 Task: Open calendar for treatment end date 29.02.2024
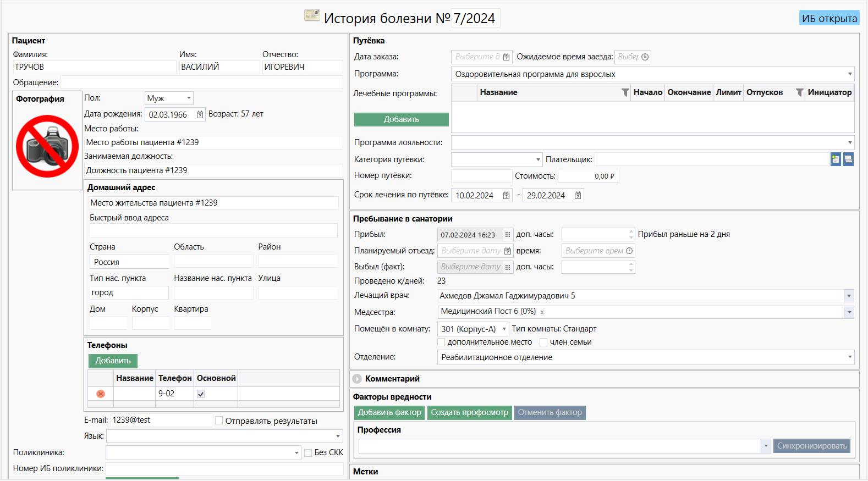578,196
